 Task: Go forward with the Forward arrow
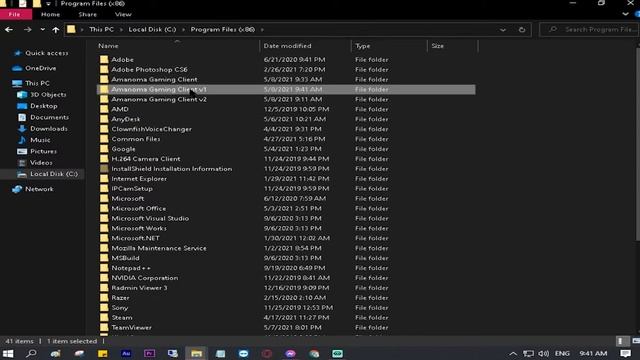(27, 29)
